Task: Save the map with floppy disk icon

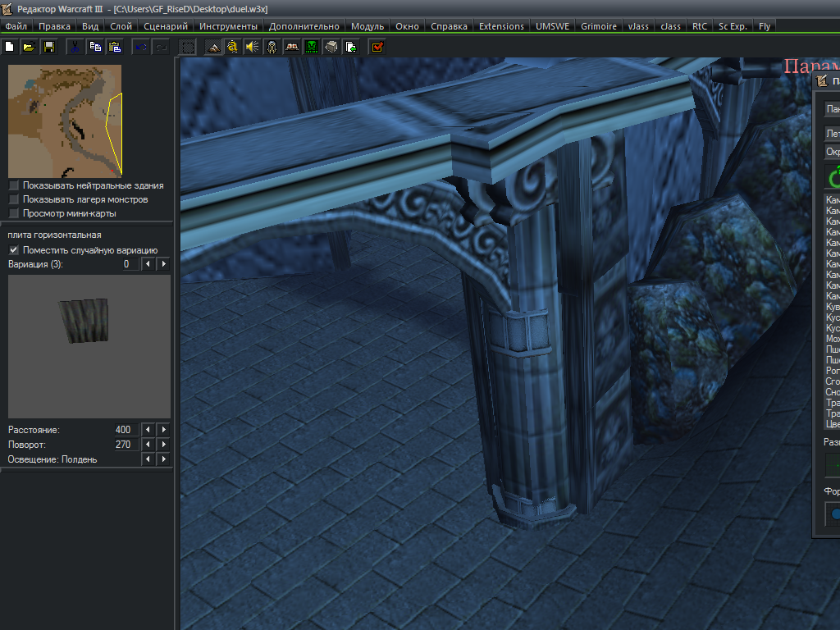Action: click(x=49, y=47)
